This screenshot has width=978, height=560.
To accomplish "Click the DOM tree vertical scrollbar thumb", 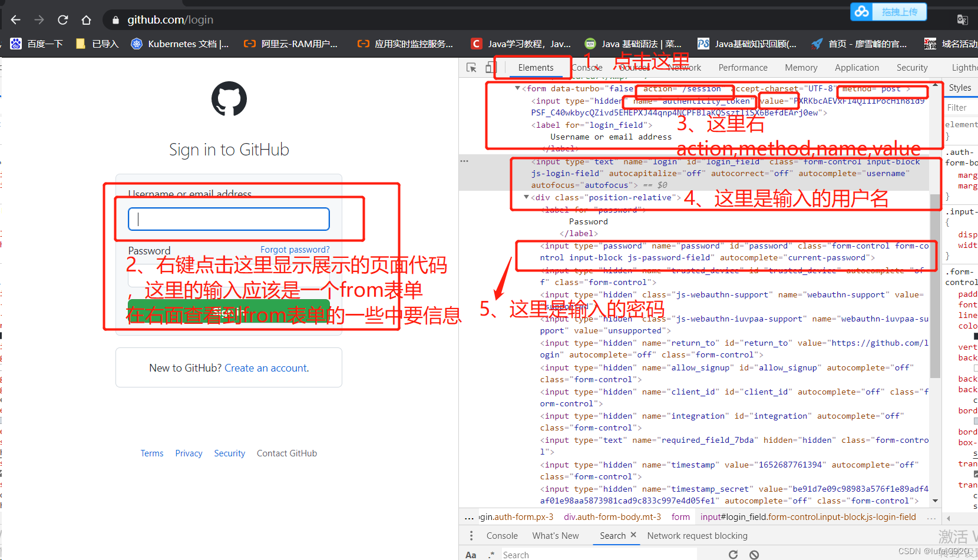I will pos(936,285).
